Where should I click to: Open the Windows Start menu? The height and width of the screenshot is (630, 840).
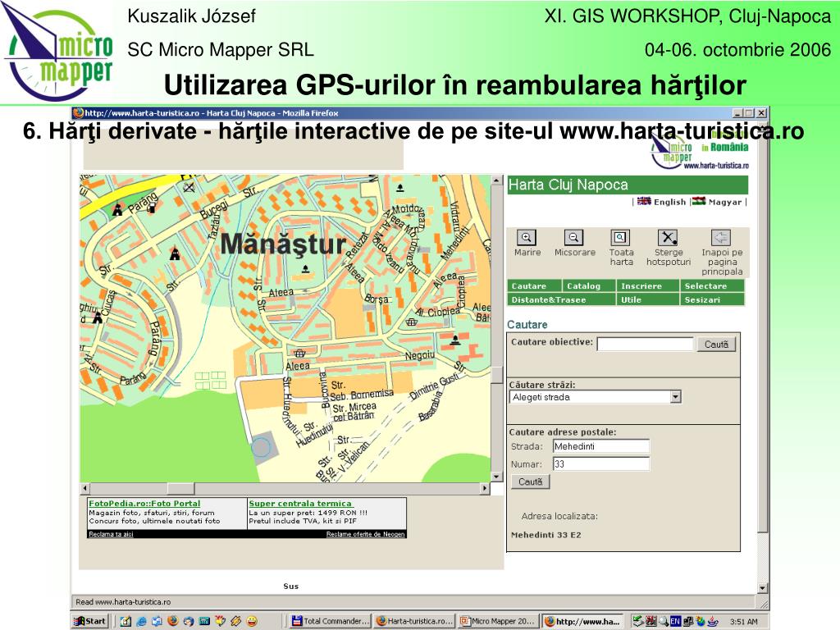click(90, 622)
